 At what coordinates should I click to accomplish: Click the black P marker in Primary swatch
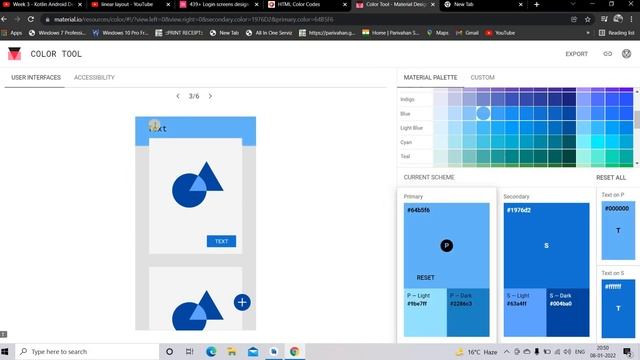[447, 245]
